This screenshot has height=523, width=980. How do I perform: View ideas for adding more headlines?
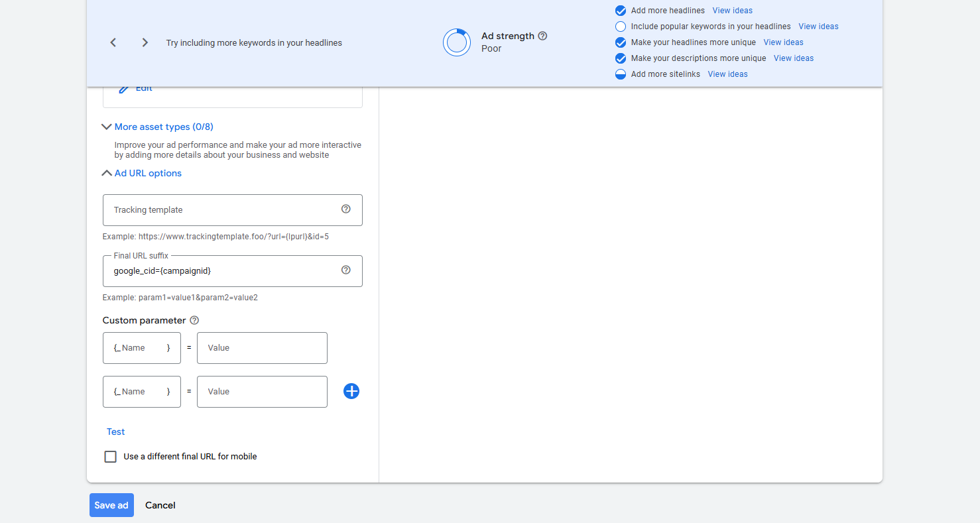click(x=732, y=11)
